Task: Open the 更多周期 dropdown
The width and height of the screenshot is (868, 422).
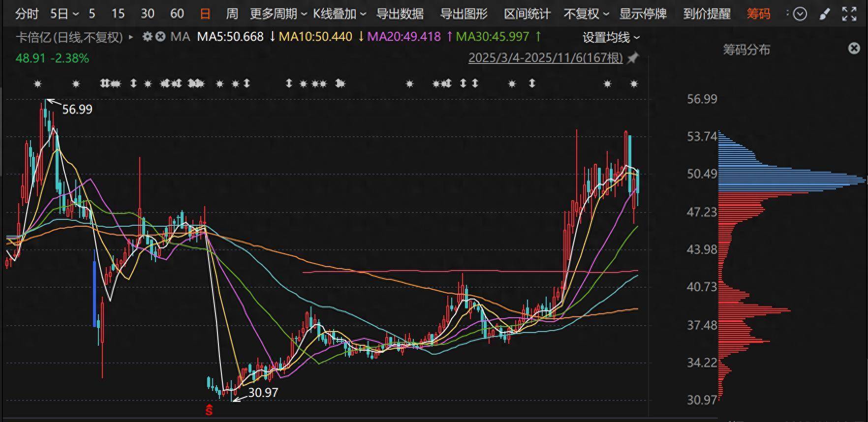Action: pos(278,14)
